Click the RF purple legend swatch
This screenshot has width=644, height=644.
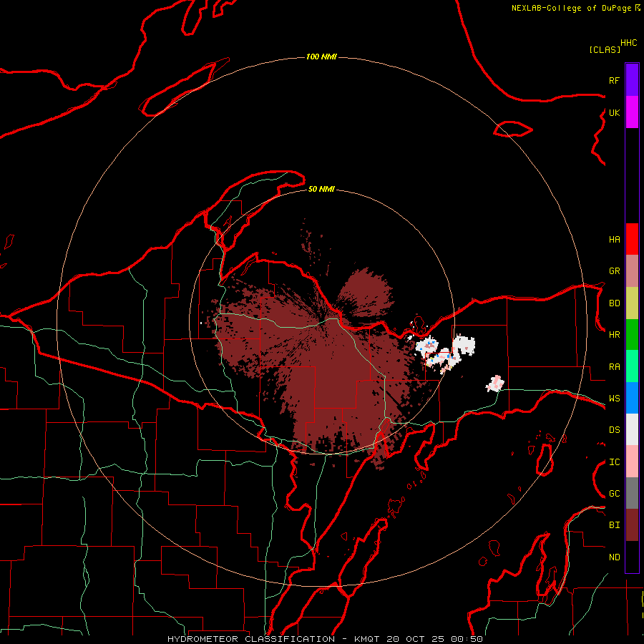(x=632, y=80)
